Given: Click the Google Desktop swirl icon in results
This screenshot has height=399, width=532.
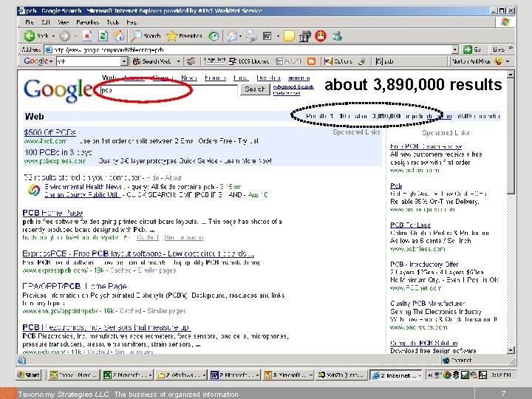Looking at the screenshot, I should (33, 191).
